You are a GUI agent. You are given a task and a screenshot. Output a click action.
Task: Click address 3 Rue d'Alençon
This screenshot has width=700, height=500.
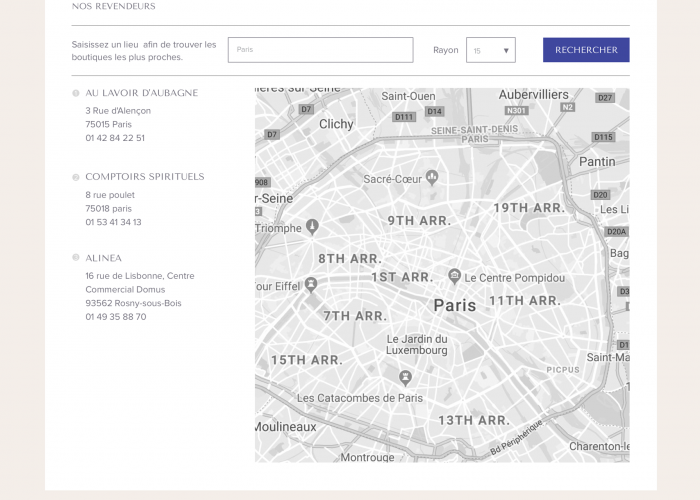(118, 111)
